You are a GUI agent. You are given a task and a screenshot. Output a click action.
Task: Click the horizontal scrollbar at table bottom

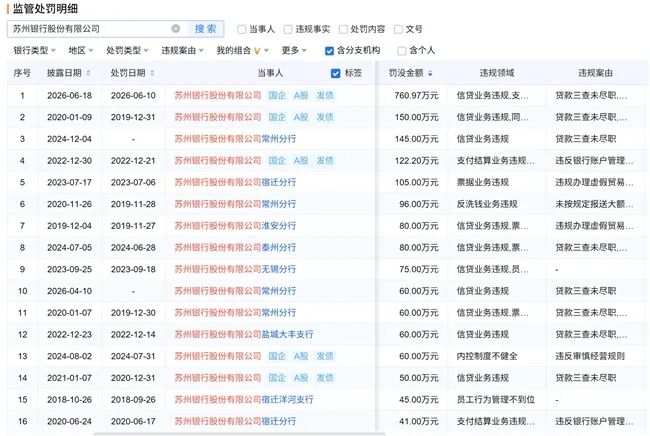coord(240,434)
